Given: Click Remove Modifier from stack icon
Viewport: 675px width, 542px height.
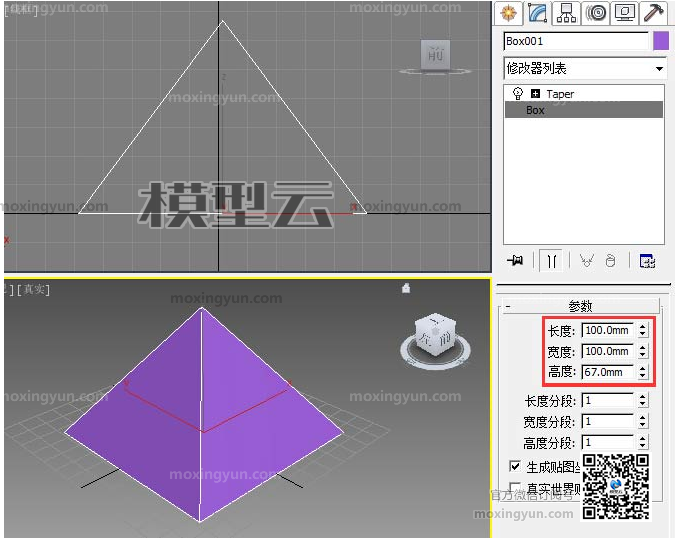Looking at the screenshot, I should (610, 260).
